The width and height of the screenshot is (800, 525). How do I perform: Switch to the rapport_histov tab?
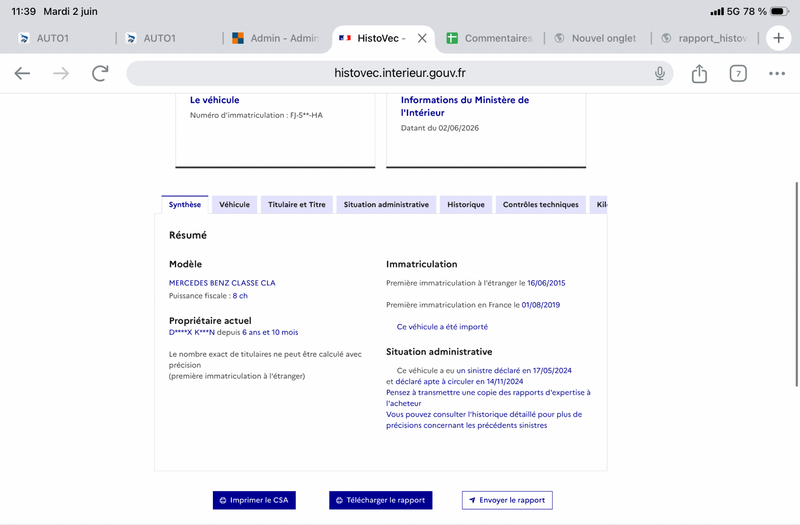(704, 38)
